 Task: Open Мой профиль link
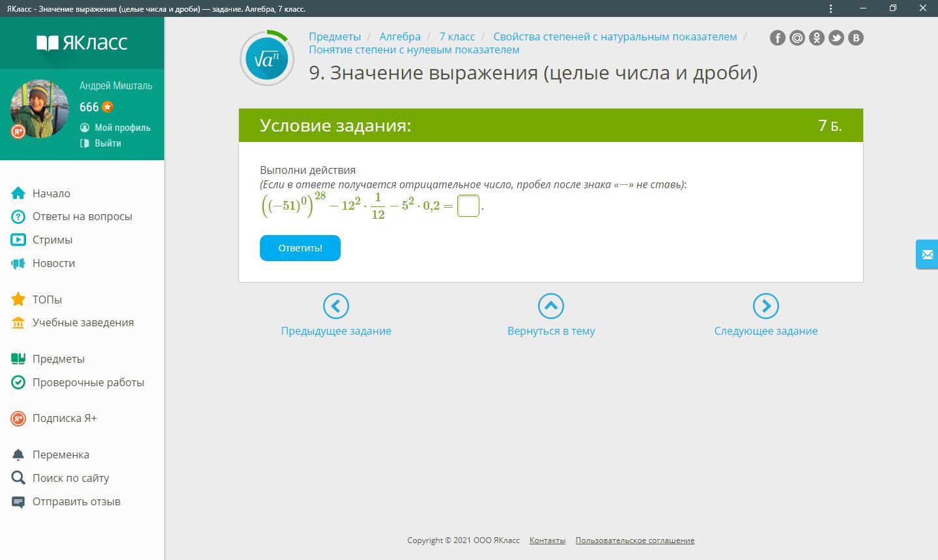122,128
